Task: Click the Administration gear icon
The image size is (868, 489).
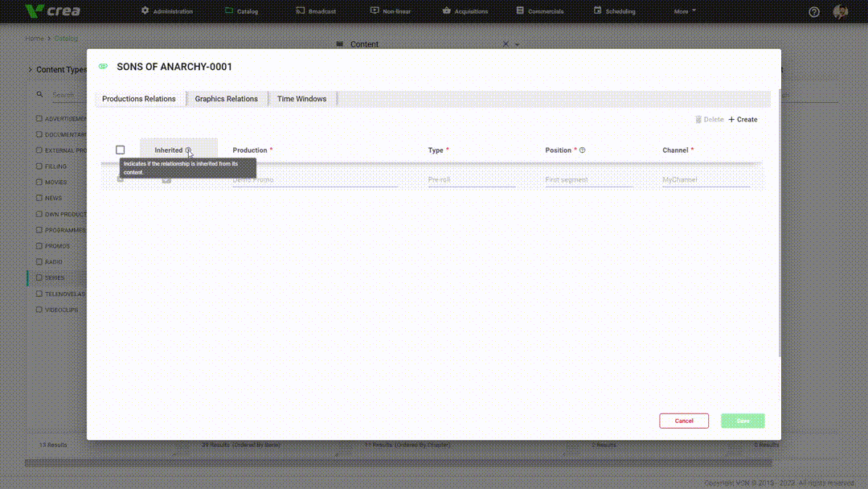Action: pyautogui.click(x=145, y=10)
